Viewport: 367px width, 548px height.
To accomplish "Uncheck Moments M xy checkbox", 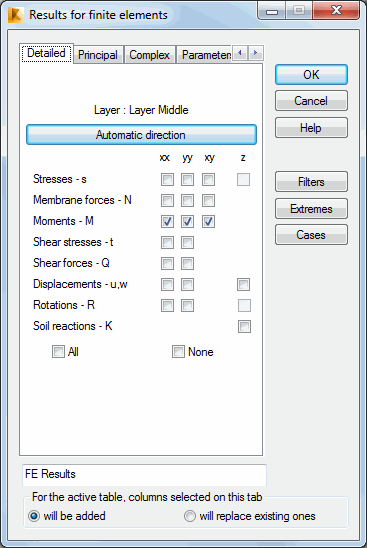I will coord(208,222).
